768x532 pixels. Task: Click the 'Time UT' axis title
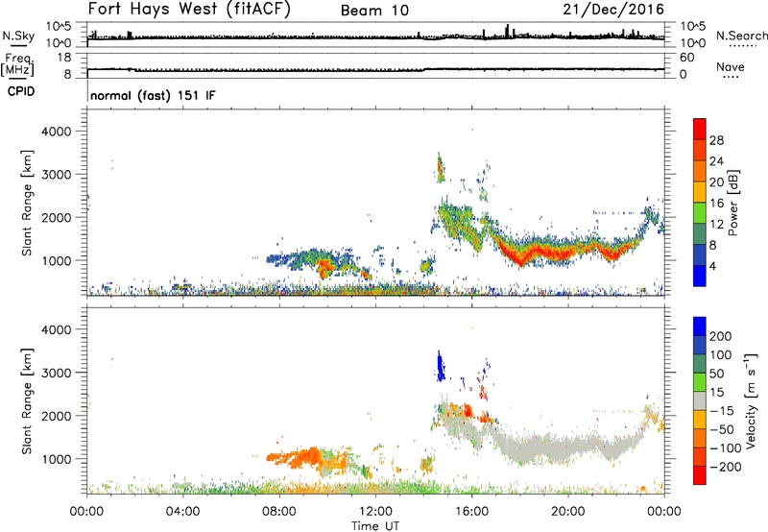375,526
